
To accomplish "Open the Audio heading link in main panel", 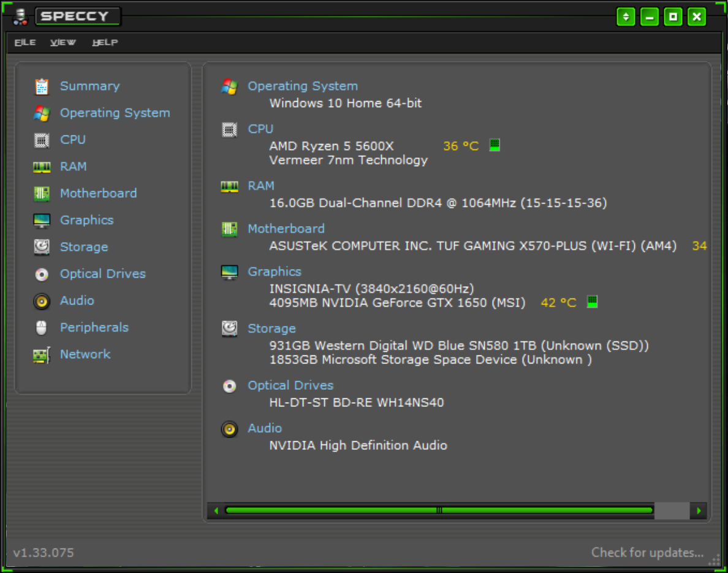I will [x=265, y=428].
